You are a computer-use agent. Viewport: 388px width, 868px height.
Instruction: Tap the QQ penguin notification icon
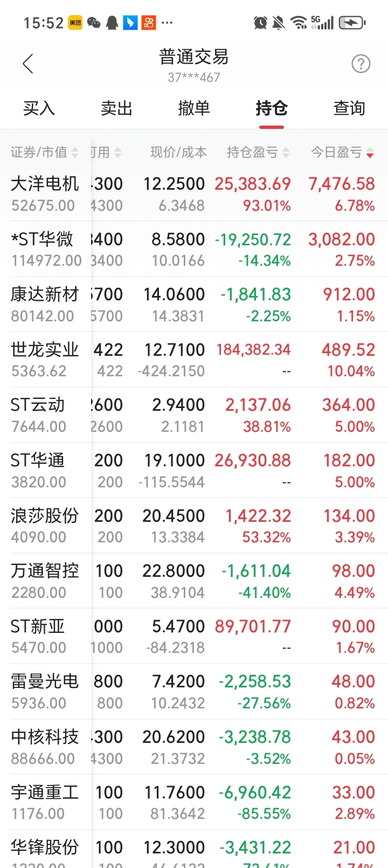point(112,23)
